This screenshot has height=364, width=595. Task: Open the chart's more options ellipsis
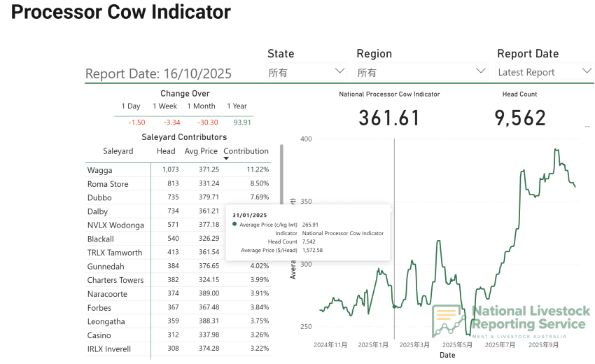(587, 127)
